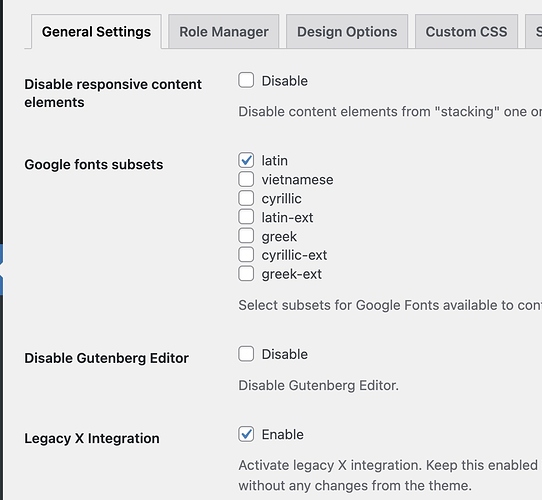Switch to the Role Manager tab
542x500 pixels.
coord(224,32)
